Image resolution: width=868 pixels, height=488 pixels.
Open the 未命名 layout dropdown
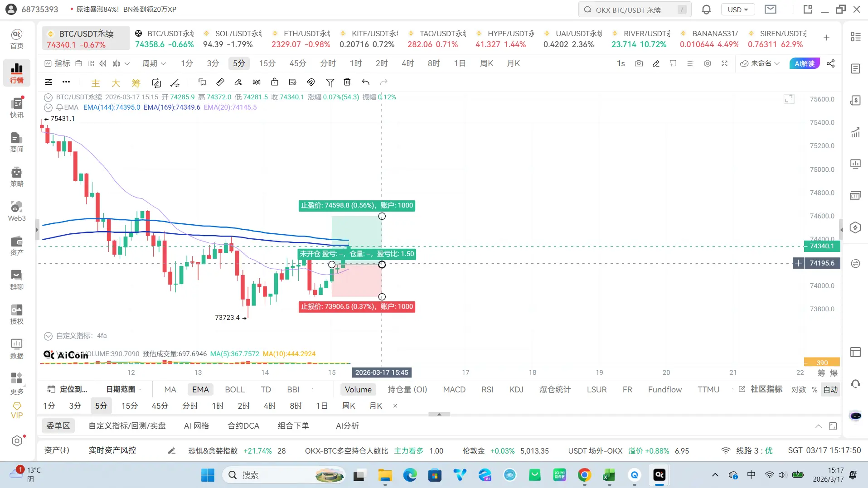(760, 63)
